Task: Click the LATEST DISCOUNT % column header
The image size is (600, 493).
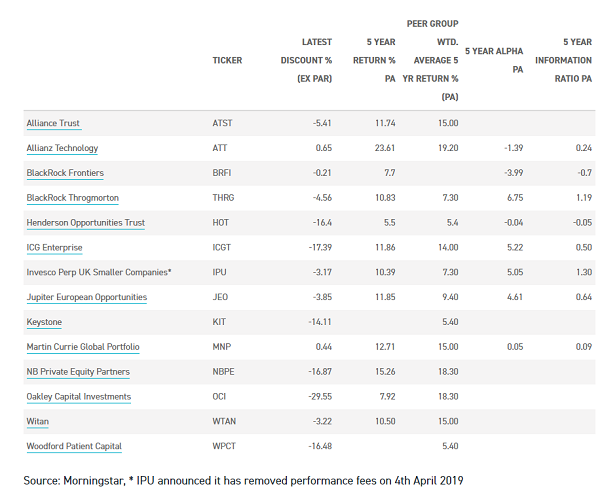Action: 306,60
